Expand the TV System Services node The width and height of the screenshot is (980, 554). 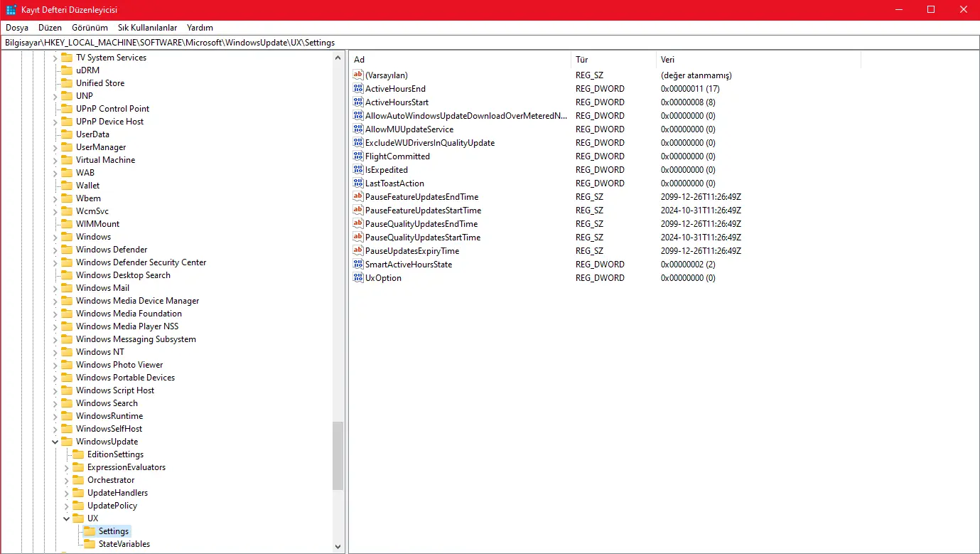point(55,58)
